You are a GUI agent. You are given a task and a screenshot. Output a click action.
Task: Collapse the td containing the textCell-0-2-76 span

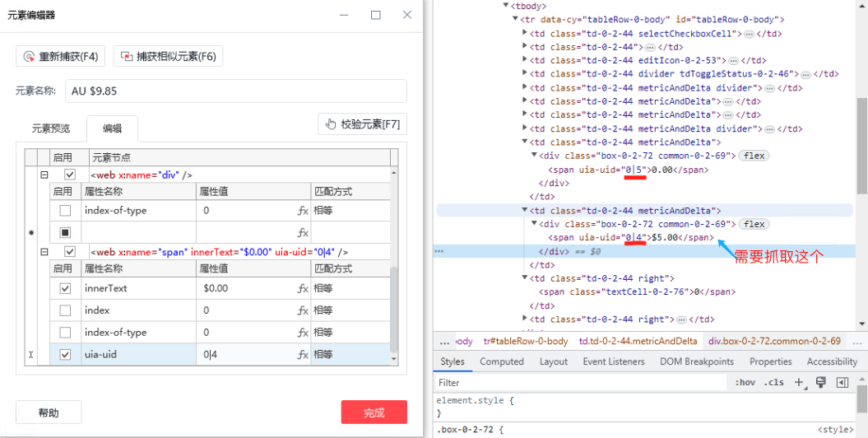(x=525, y=278)
